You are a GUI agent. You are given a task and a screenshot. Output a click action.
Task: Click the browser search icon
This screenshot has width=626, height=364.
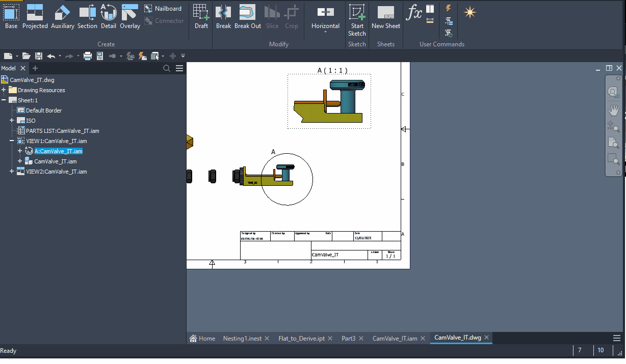(x=166, y=68)
